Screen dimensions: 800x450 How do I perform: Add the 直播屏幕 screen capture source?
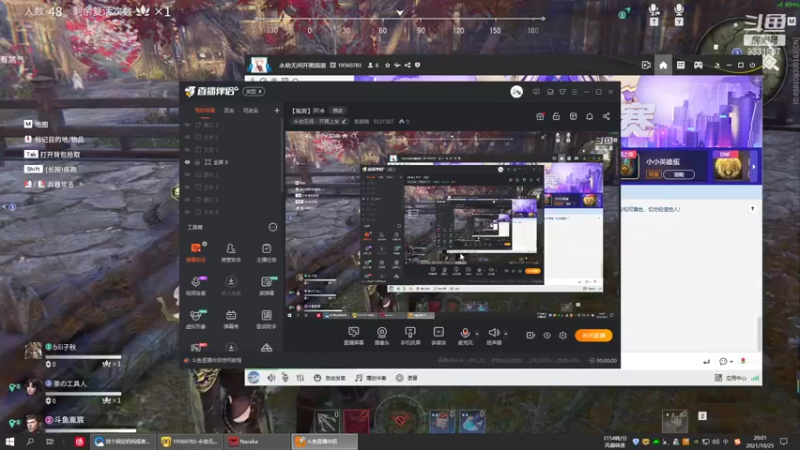click(x=353, y=336)
